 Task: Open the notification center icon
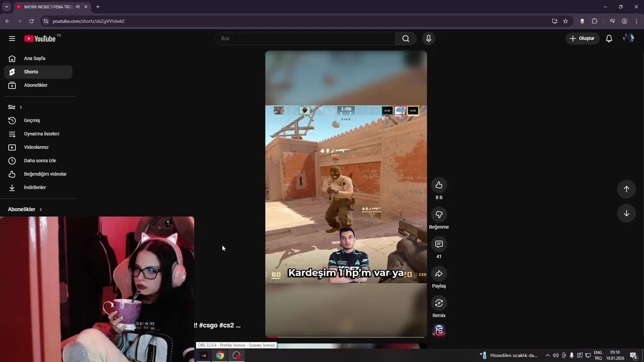[x=633, y=355]
